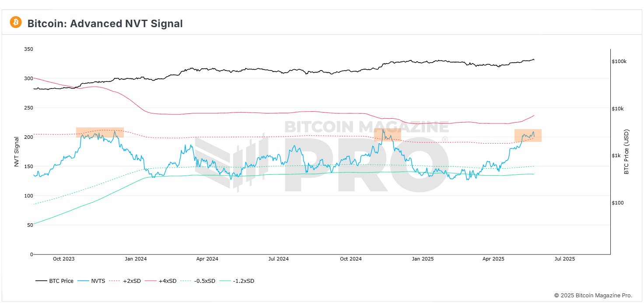Open the BTC Price (USD) axis label
Viewport: 644px width, 303px height.
pyautogui.click(x=626, y=151)
